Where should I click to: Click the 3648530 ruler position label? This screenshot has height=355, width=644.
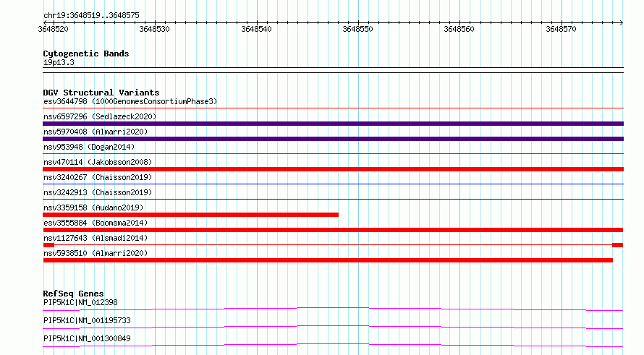pos(154,29)
